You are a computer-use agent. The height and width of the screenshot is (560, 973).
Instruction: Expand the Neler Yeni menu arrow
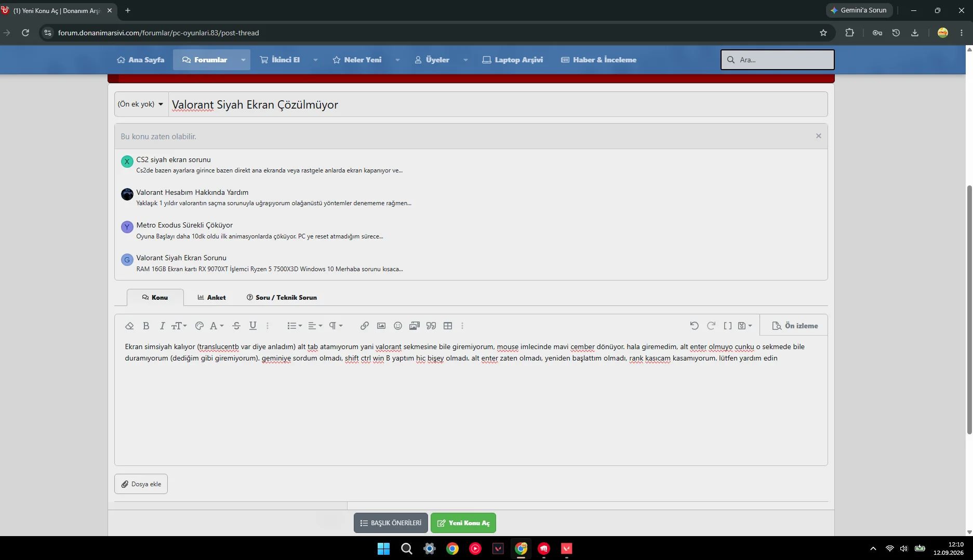pos(397,60)
